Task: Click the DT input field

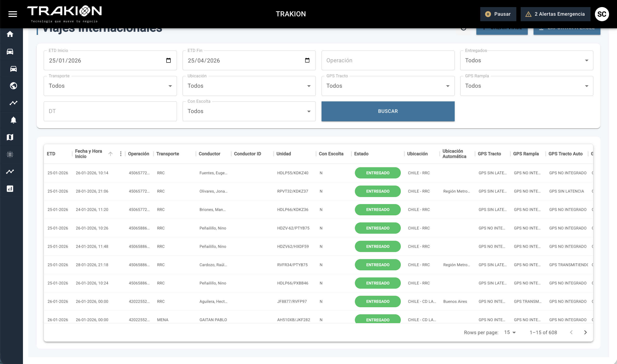Action: (x=110, y=111)
